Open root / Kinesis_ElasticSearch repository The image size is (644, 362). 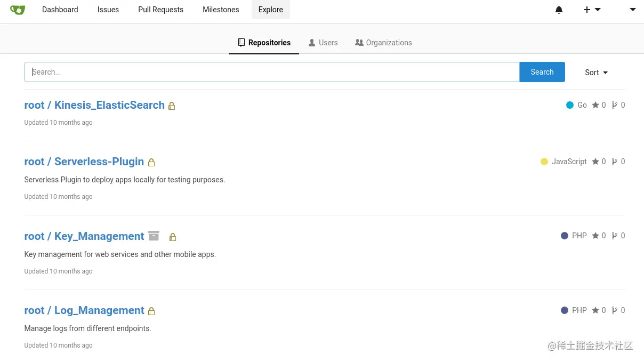pyautogui.click(x=94, y=105)
